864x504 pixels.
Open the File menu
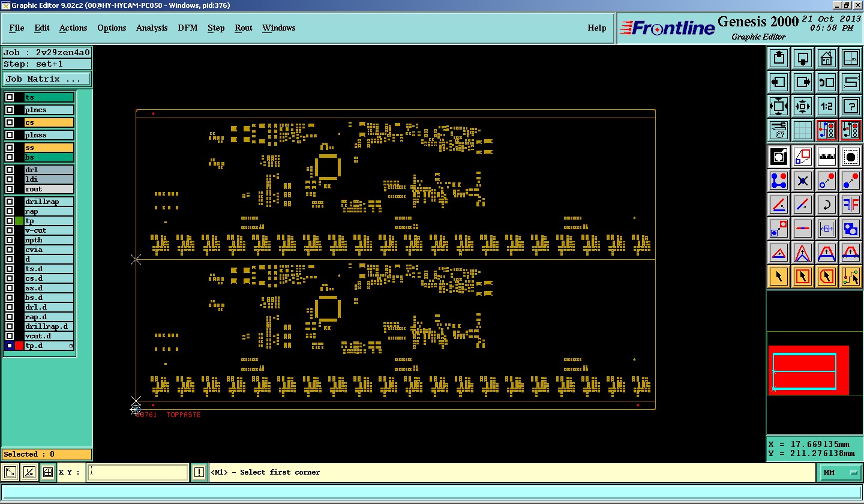click(x=17, y=28)
